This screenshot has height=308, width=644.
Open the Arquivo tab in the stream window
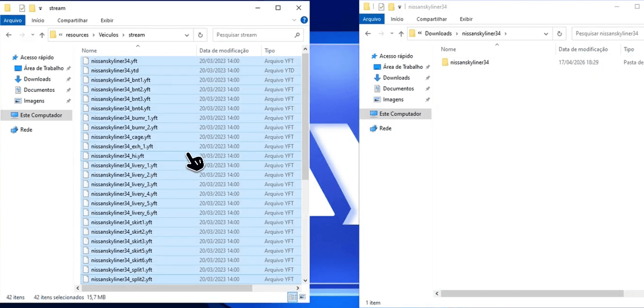click(13, 20)
